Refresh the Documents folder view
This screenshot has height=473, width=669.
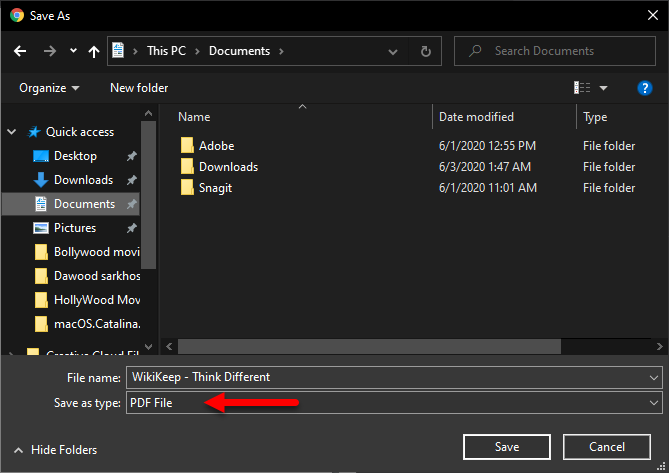(x=425, y=52)
